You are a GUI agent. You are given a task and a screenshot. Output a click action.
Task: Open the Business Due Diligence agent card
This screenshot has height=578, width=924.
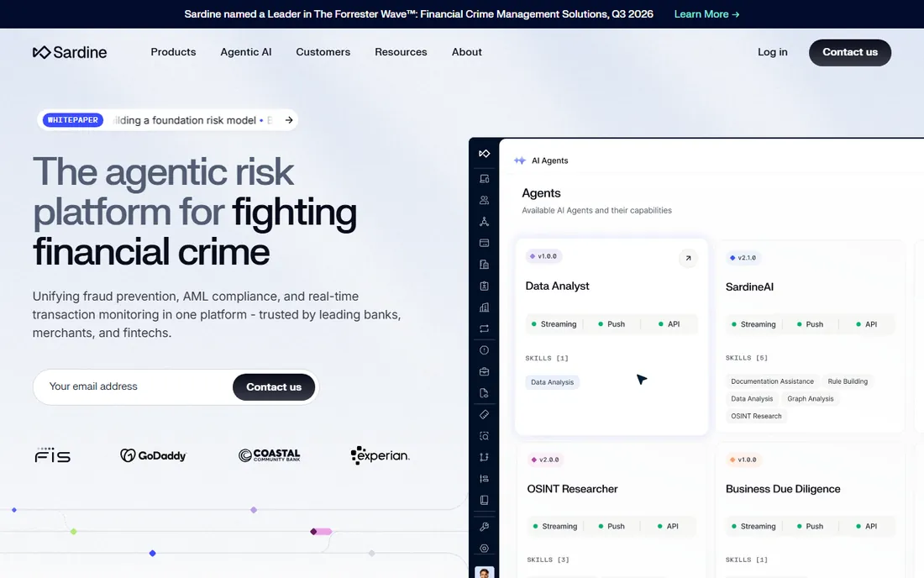811,510
